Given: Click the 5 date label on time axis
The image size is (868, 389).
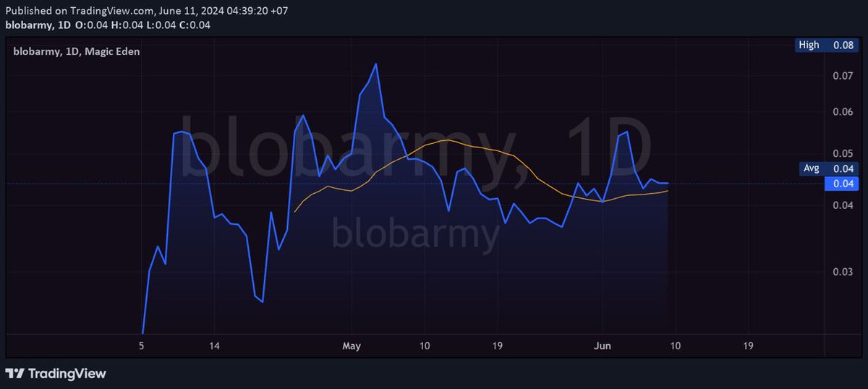Looking at the screenshot, I should click(142, 346).
